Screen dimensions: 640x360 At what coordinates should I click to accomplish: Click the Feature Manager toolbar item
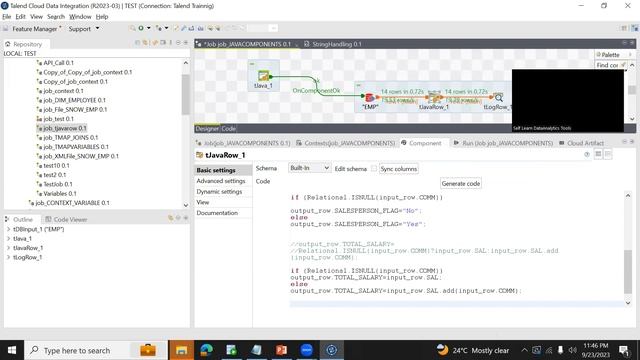pos(34,29)
